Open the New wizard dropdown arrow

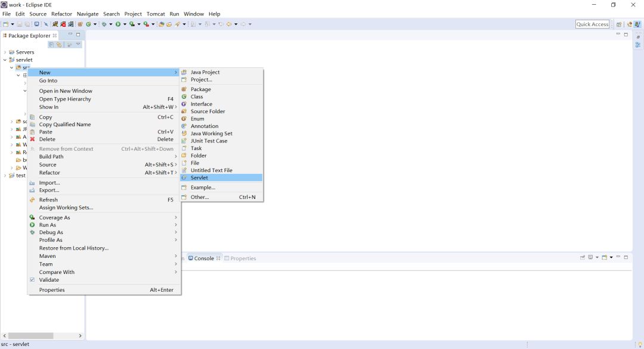tap(13, 24)
